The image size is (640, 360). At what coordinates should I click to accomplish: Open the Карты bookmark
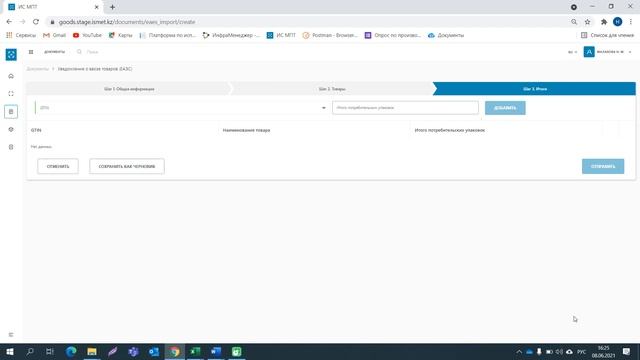[120, 35]
